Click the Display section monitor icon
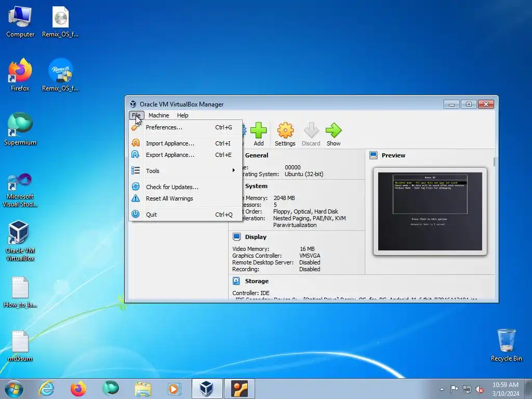Viewport: 532px width, 399px height. coord(237,237)
